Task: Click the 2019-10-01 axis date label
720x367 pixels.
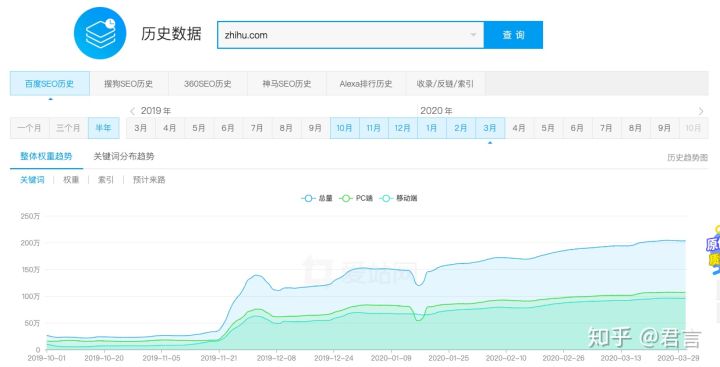Action: pyautogui.click(x=46, y=358)
